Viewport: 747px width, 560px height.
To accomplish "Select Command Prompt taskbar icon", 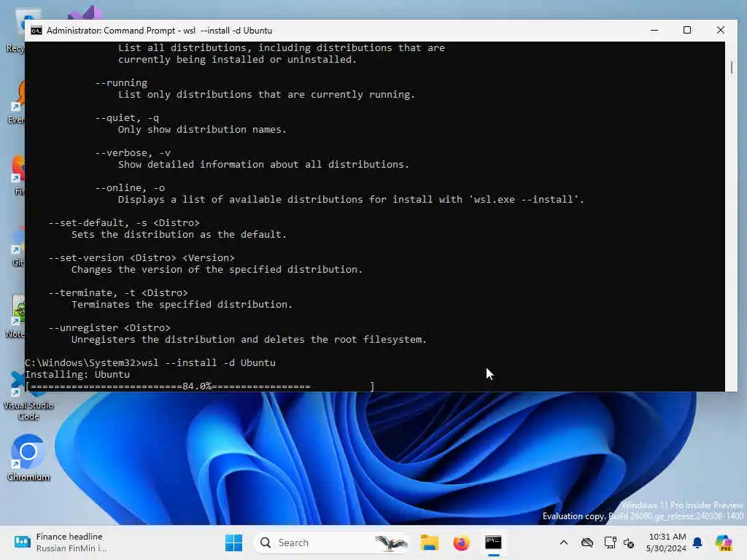I will [x=493, y=542].
